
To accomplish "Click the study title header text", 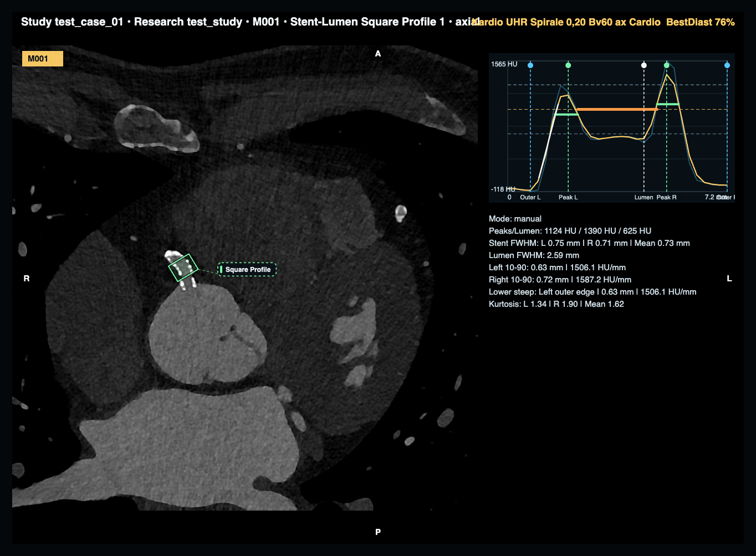I will click(x=249, y=22).
